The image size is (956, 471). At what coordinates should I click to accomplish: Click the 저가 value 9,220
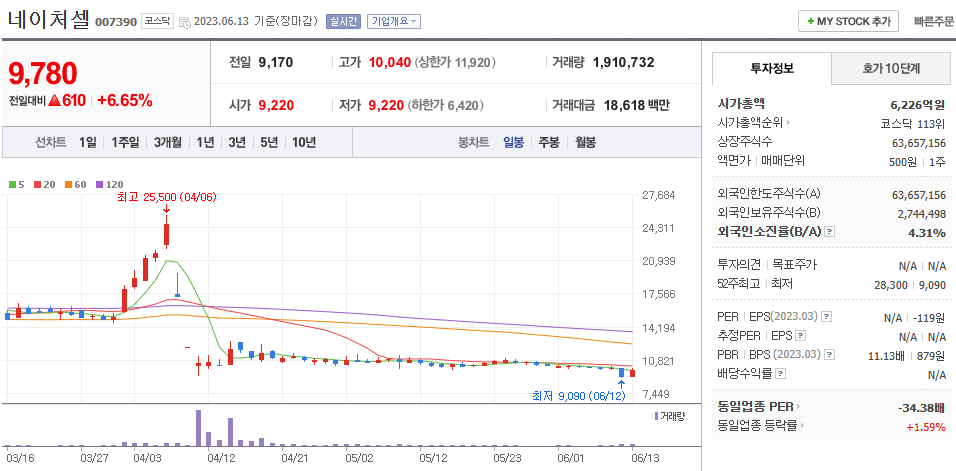pos(386,105)
